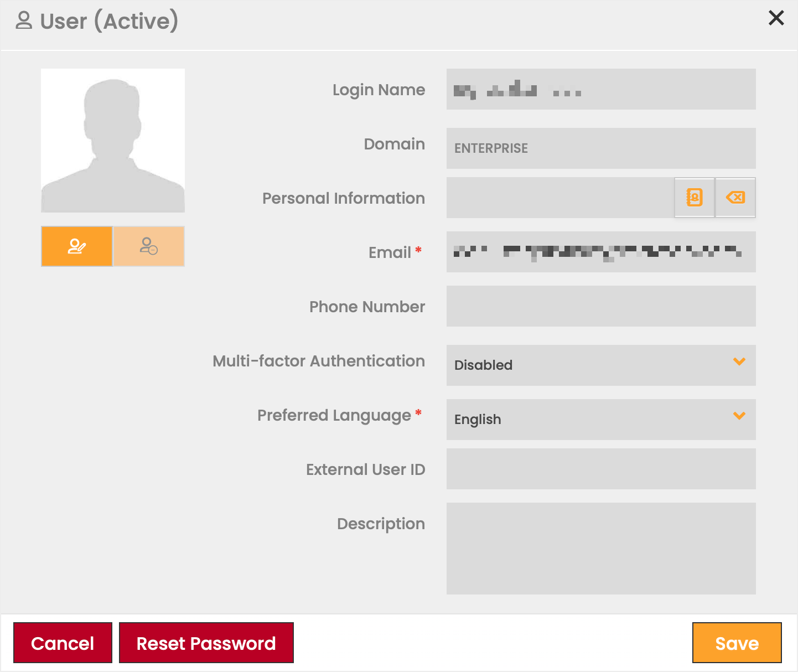The width and height of the screenshot is (798, 672).
Task: Click into the Login Name field
Action: pyautogui.click(x=600, y=89)
